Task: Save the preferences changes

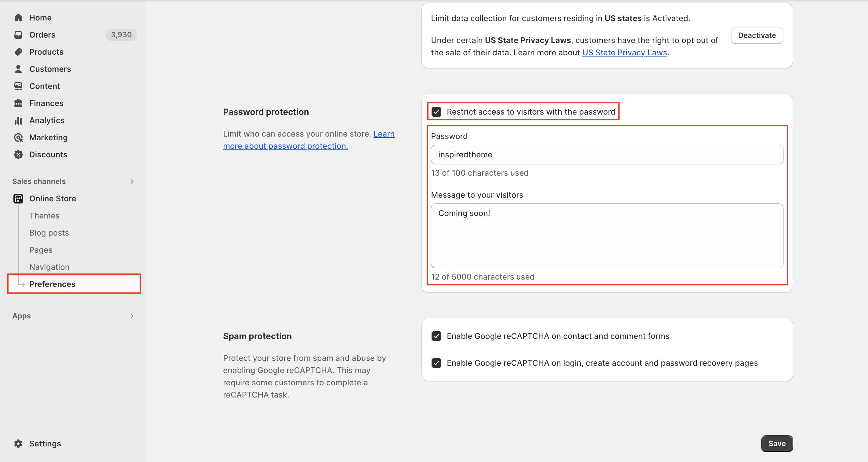Action: (x=777, y=443)
